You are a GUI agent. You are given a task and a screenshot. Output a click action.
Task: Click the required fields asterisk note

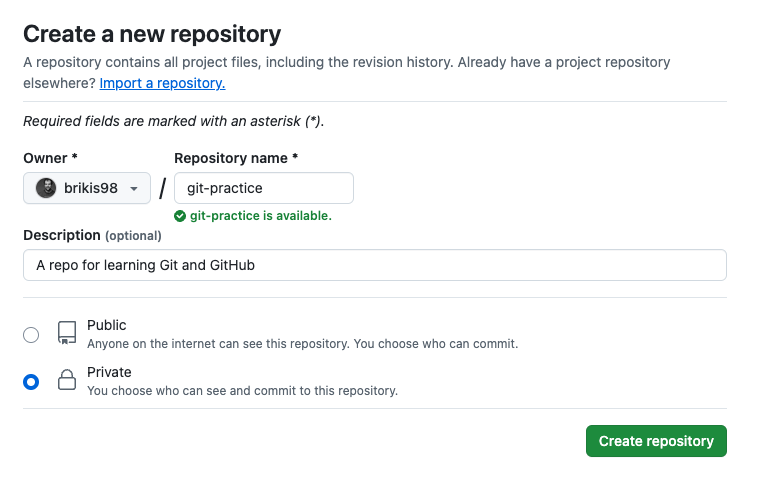pyautogui.click(x=173, y=121)
